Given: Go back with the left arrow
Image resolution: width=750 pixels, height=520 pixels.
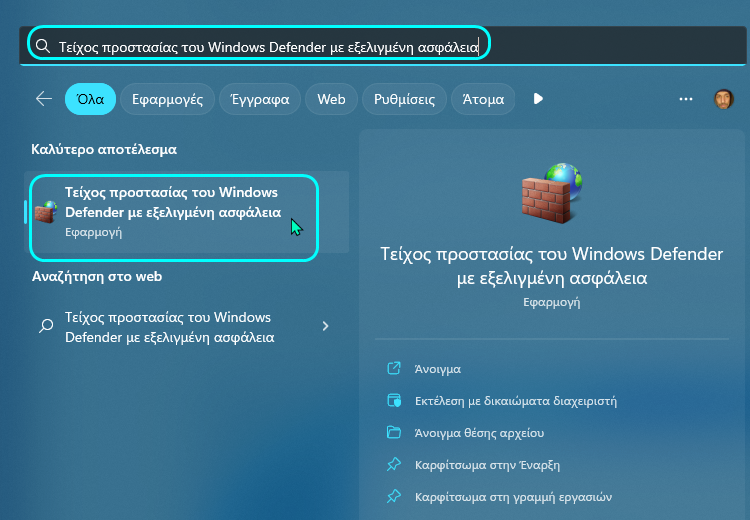Looking at the screenshot, I should [44, 99].
